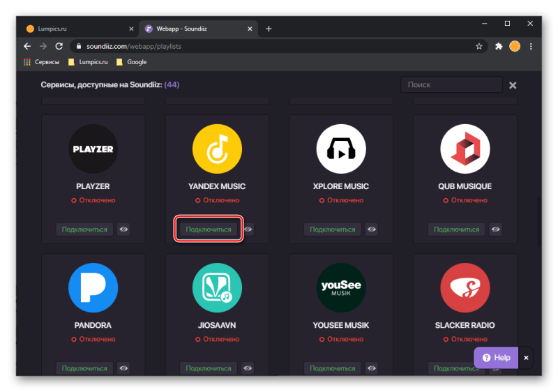This screenshot has height=392, width=558.
Task: Click the Сервисы, доступные на Soundiiz heading
Action: click(110, 84)
